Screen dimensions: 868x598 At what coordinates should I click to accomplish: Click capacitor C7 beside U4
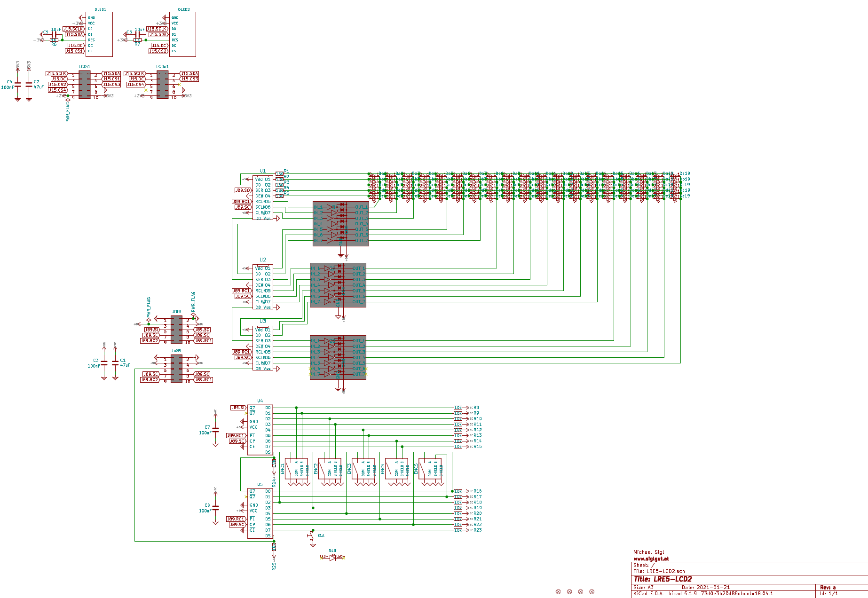pyautogui.click(x=215, y=430)
